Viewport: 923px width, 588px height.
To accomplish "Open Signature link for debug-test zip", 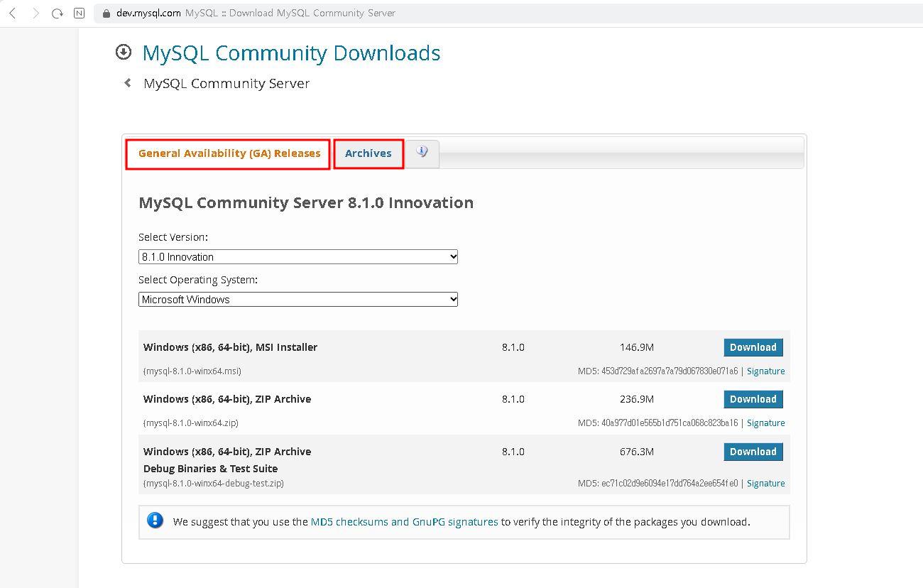I will (766, 483).
